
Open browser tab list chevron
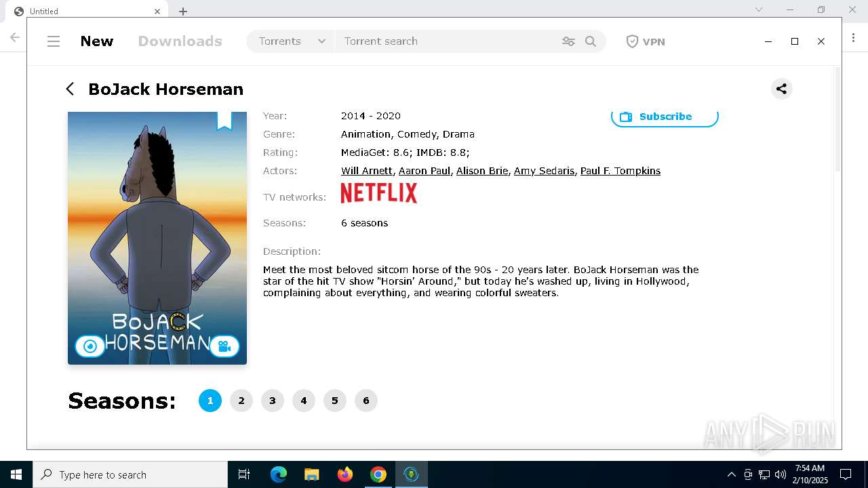click(759, 9)
